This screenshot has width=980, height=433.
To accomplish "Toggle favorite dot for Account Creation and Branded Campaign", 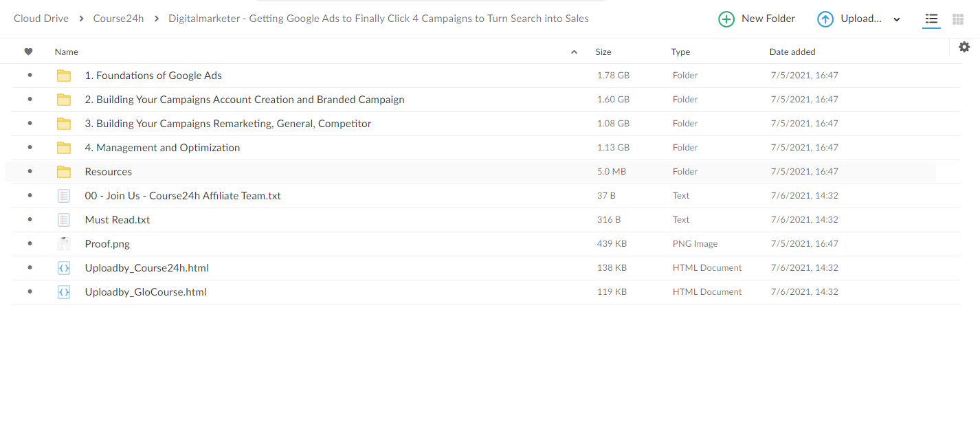I will (x=30, y=100).
